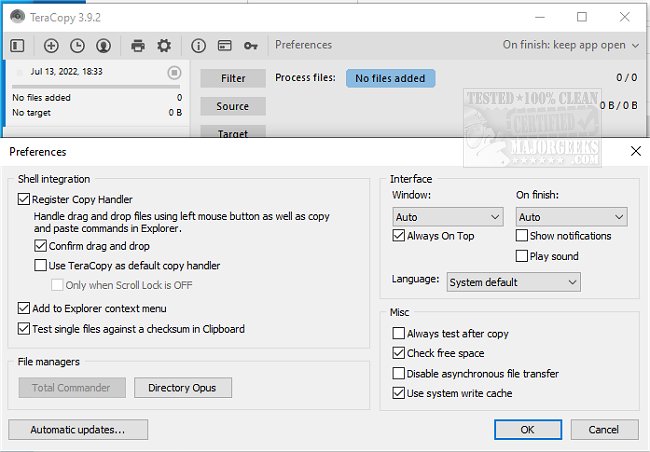Viewport: 650px width, 452px height.
Task: Close the Preferences dialog with X
Action: coord(635,151)
